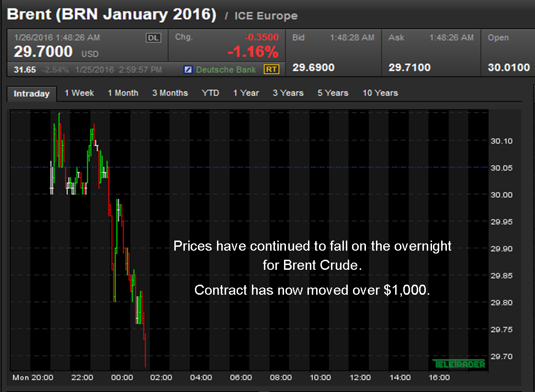Click the Brent (BRN January 2016) title
Screen dimensions: 535x392
pos(112,14)
